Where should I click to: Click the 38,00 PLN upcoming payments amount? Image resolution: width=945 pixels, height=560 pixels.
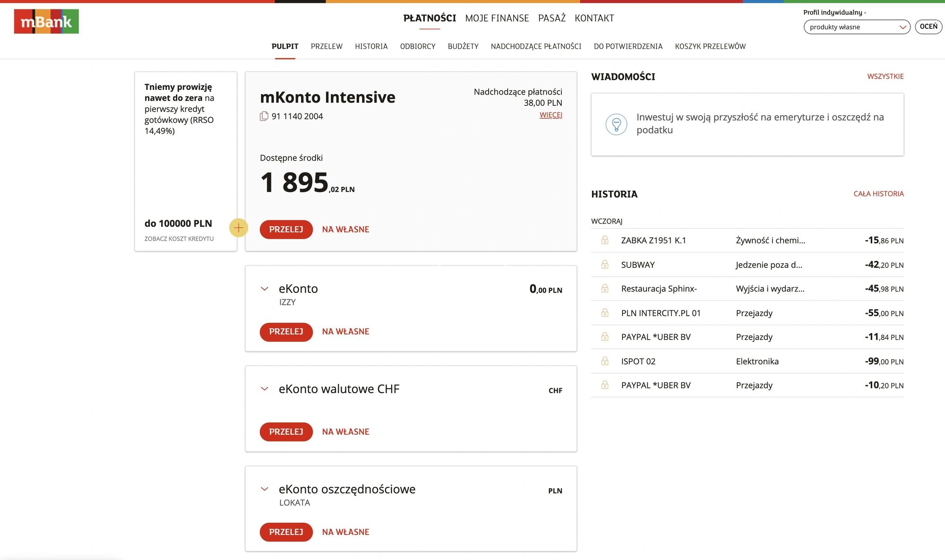pos(543,103)
